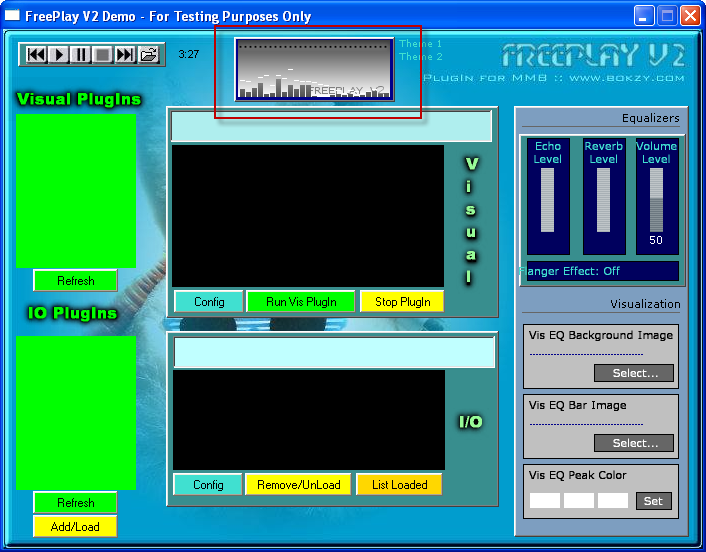Click Run Vis PlugIn
Screen dimensions: 706x552
tap(301, 301)
